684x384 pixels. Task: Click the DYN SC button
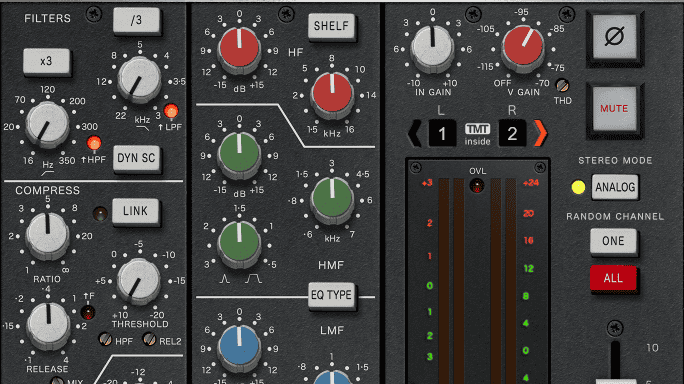pyautogui.click(x=136, y=158)
